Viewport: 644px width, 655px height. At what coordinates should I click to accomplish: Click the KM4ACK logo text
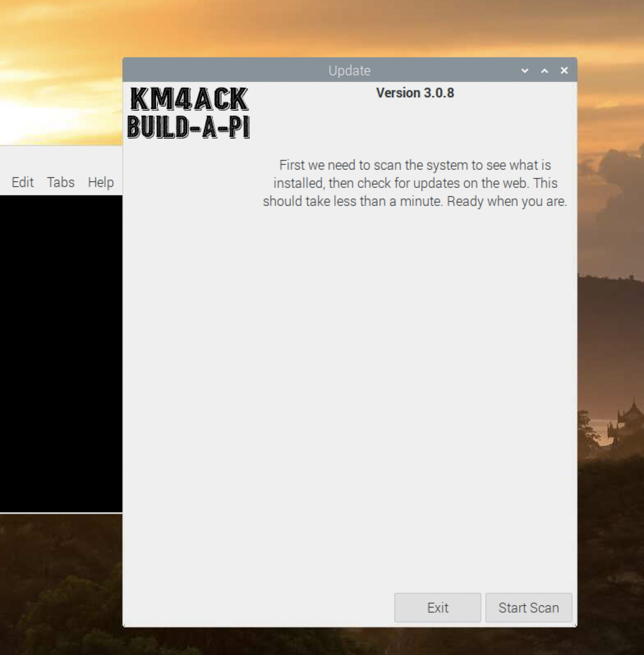(x=189, y=97)
